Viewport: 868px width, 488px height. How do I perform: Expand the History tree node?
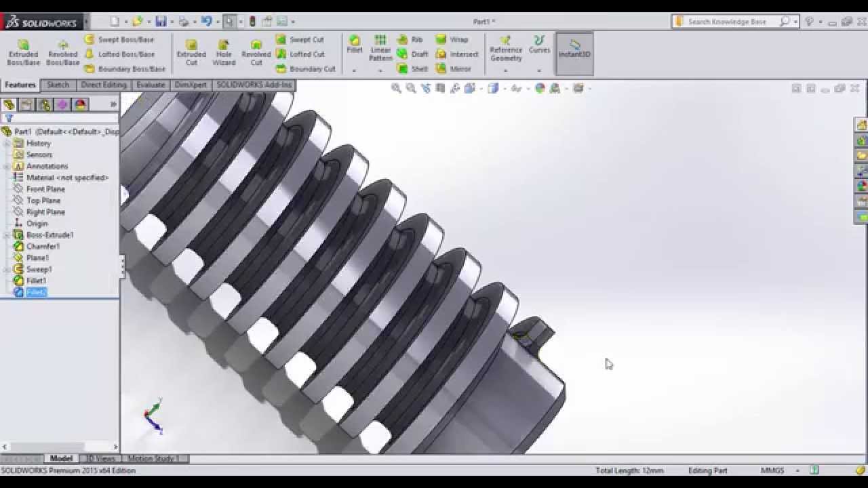7,143
